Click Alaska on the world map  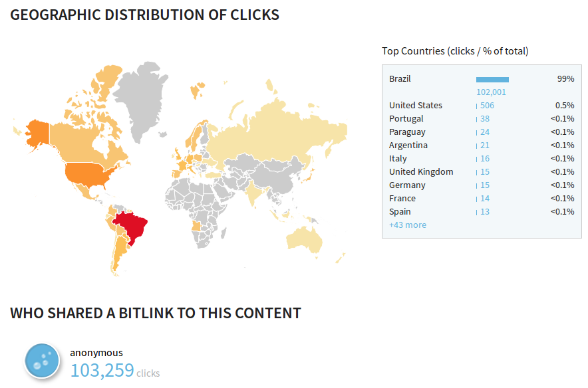pyautogui.click(x=37, y=133)
